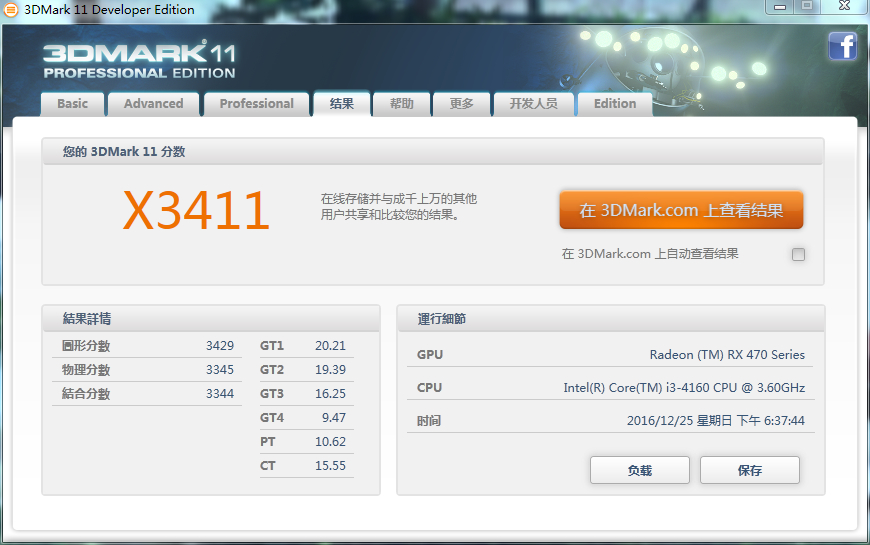
Task: Switch to the Basic tab
Action: point(73,104)
